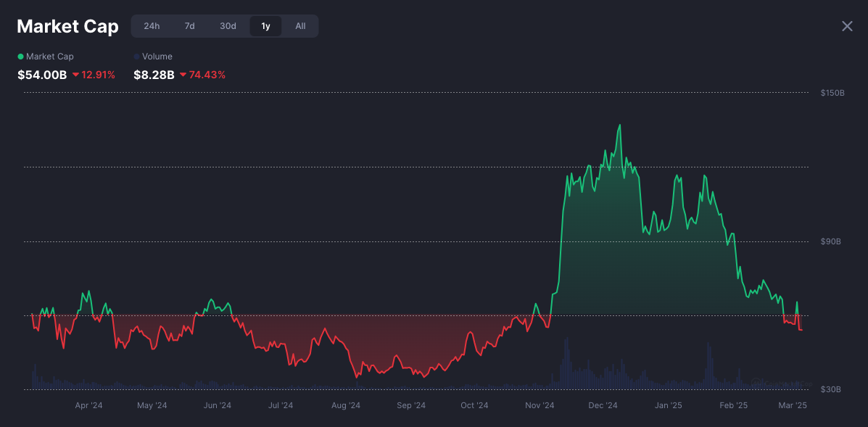Close the Market Cap chart panel

tap(847, 26)
